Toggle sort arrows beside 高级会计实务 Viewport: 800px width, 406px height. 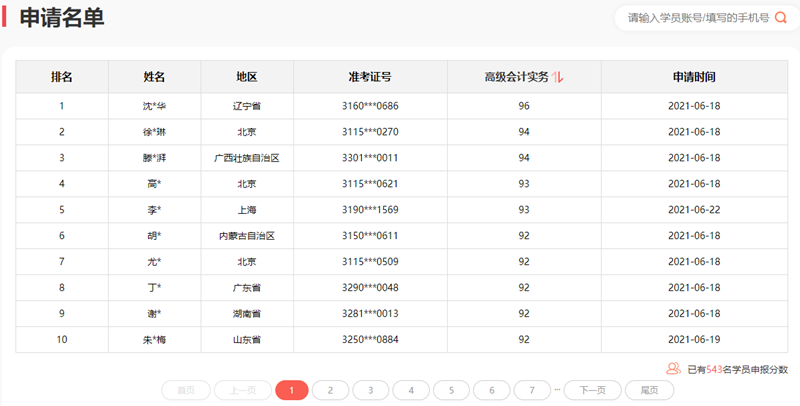[557, 77]
